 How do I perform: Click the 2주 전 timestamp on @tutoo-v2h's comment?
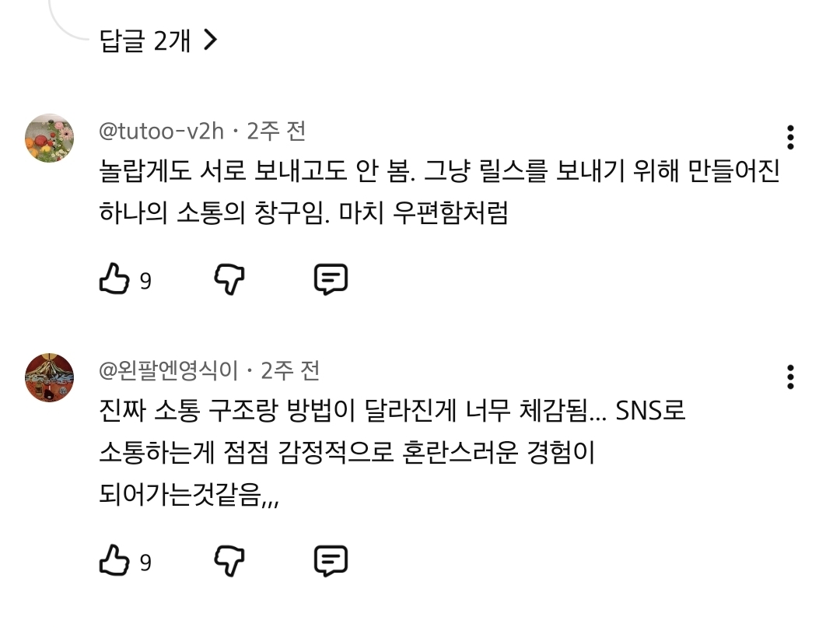pos(278,132)
